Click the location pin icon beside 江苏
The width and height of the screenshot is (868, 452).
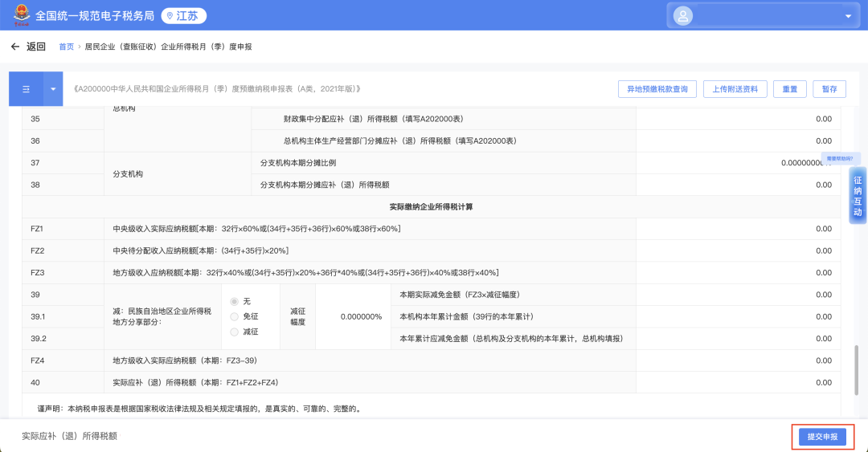170,16
